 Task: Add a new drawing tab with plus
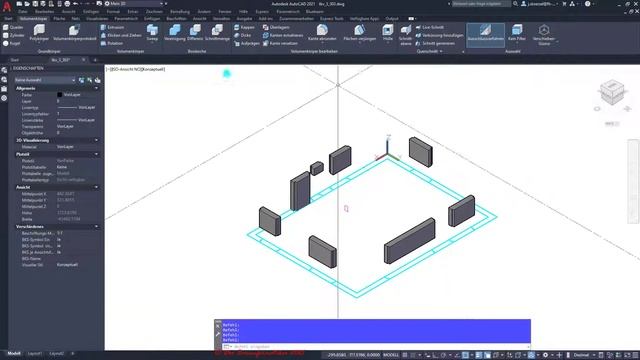[x=95, y=60]
